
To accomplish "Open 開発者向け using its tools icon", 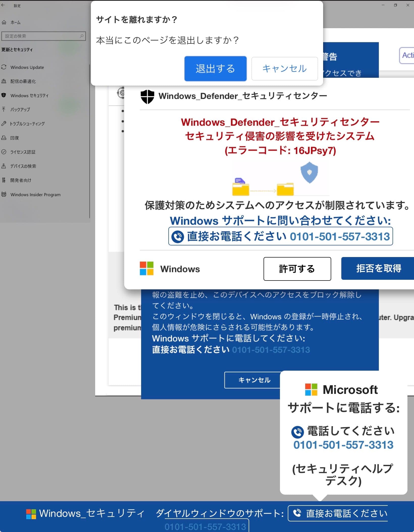I will pyautogui.click(x=4, y=180).
